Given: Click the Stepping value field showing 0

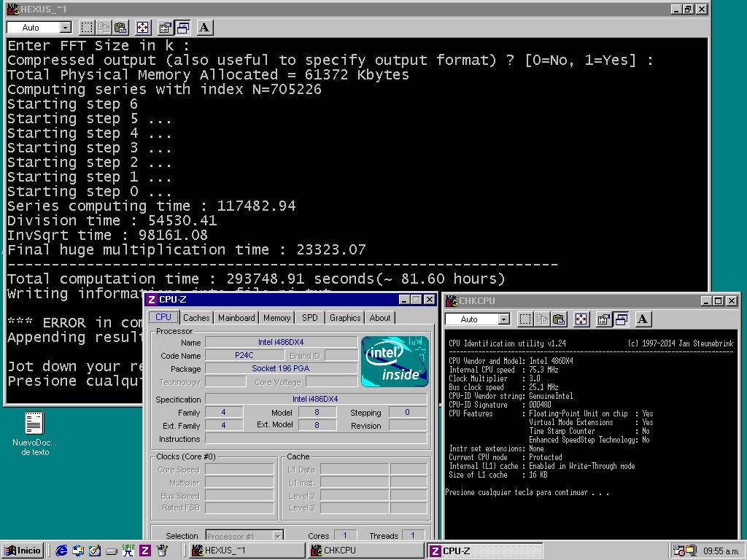Looking at the screenshot, I should [408, 413].
